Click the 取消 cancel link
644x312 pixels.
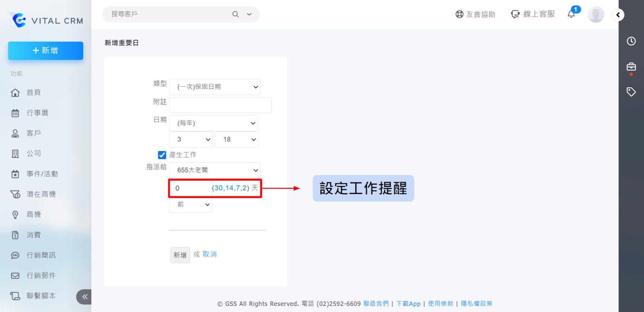(x=209, y=254)
